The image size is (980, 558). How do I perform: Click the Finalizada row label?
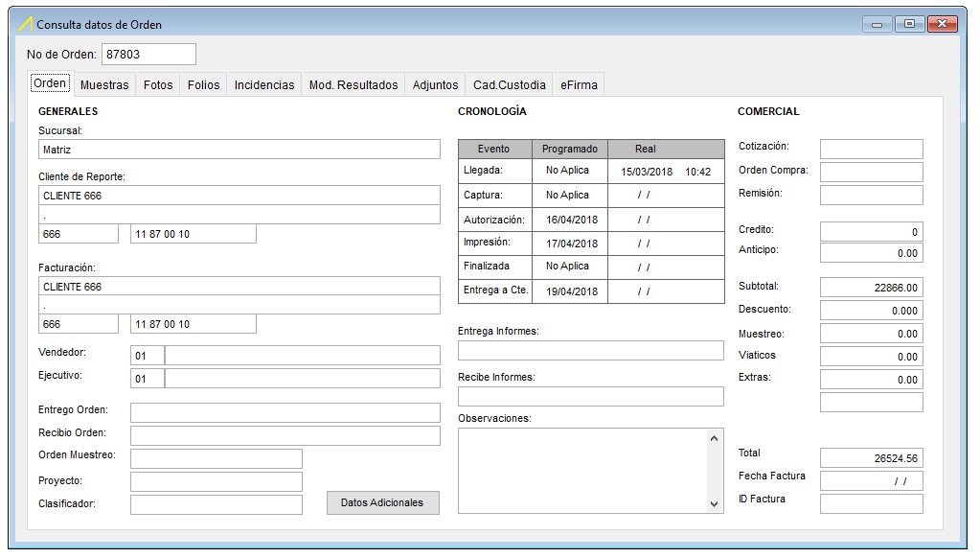point(487,266)
